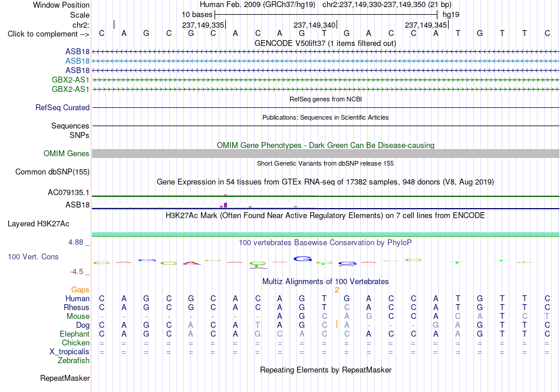
Task: Select the Dog species label
Action: point(83,325)
